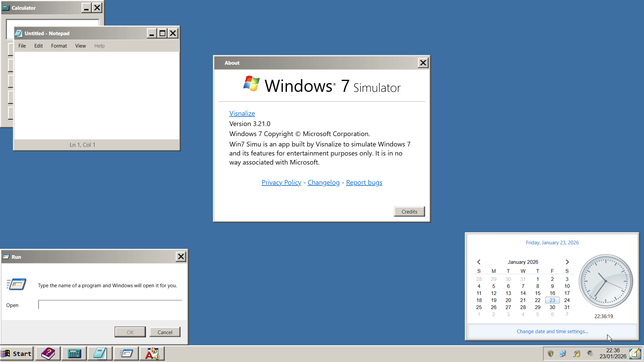Click the notes icon at taskbar corner
The width and height of the screenshot is (644, 362).
tap(635, 354)
